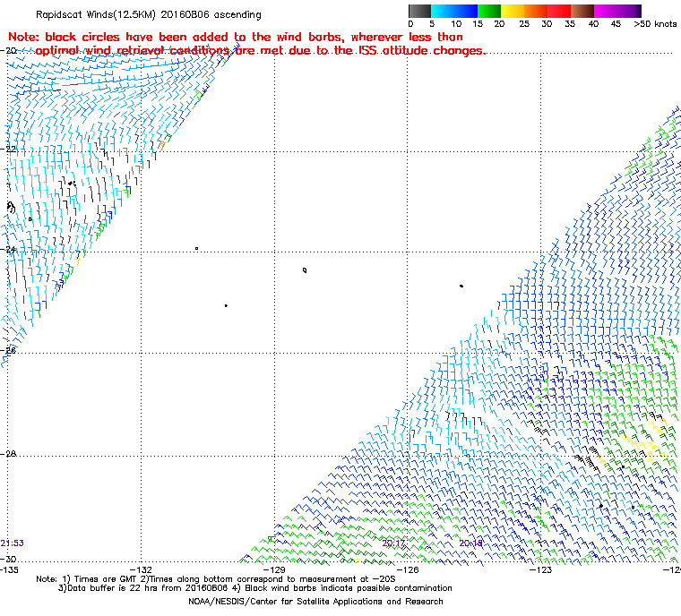Click the green 15-20 knots legend segment
The width and height of the screenshot is (681, 616).
(489, 12)
